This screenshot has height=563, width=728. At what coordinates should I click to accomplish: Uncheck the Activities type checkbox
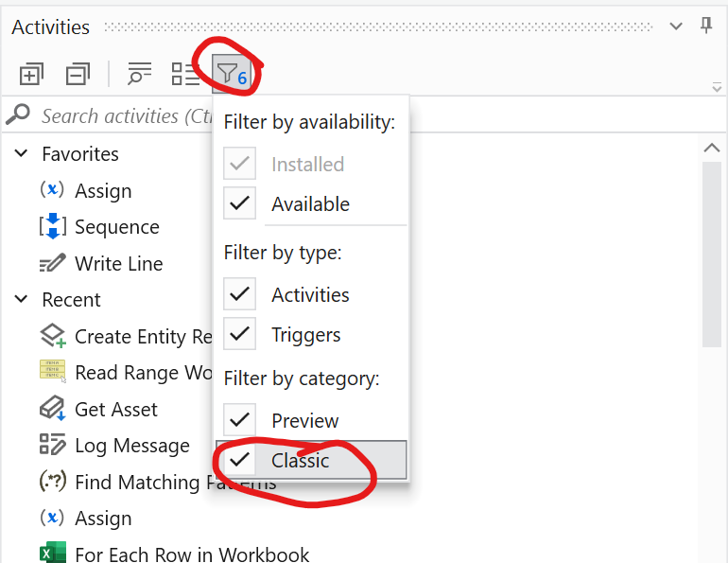click(239, 294)
